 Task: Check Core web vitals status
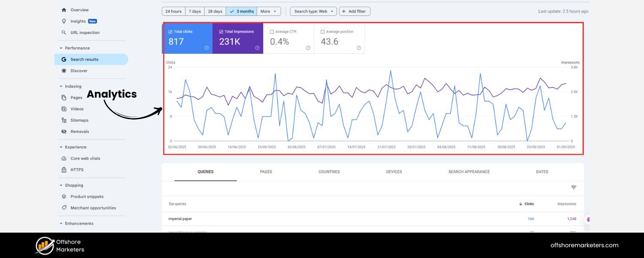tap(85, 158)
